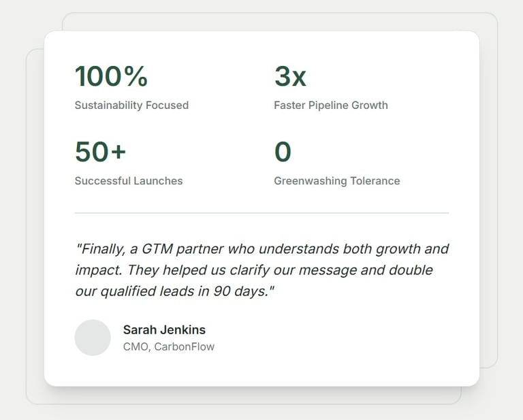
Task: Click the word impact in the quote
Action: click(97, 270)
